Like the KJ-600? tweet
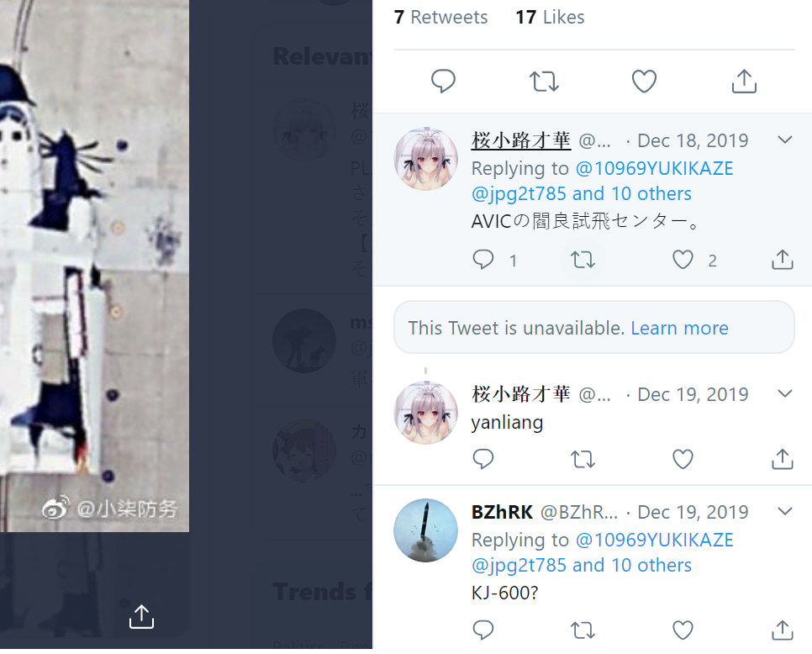812x654 pixels. pyautogui.click(x=683, y=630)
